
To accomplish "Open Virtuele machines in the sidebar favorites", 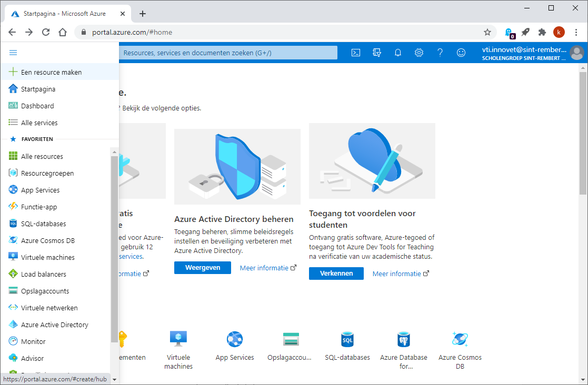I will click(55, 257).
